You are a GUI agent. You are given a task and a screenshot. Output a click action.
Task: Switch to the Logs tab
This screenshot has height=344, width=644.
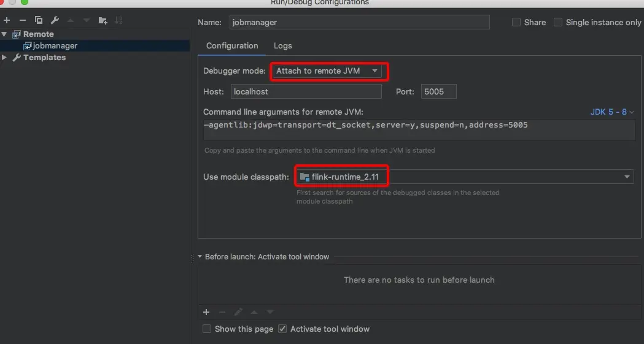click(283, 46)
